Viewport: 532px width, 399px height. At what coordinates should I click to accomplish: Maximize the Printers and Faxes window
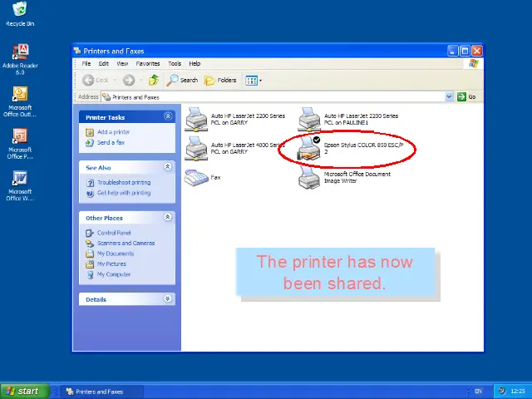tap(465, 52)
